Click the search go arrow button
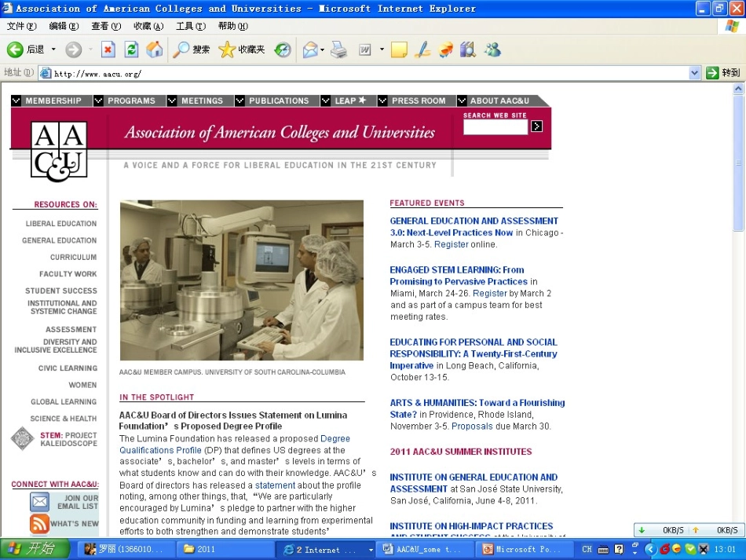The image size is (746, 560). [536, 126]
